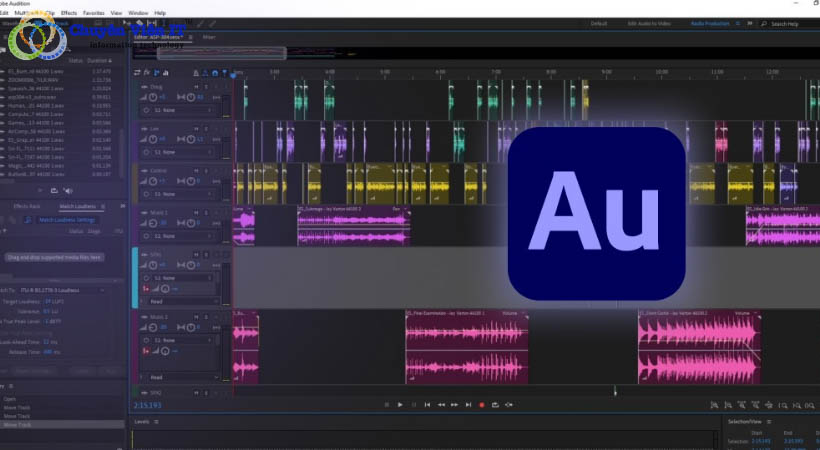Click the first zoom icon beside transport
Image resolution: width=820 pixels, height=450 pixels.
tap(714, 405)
